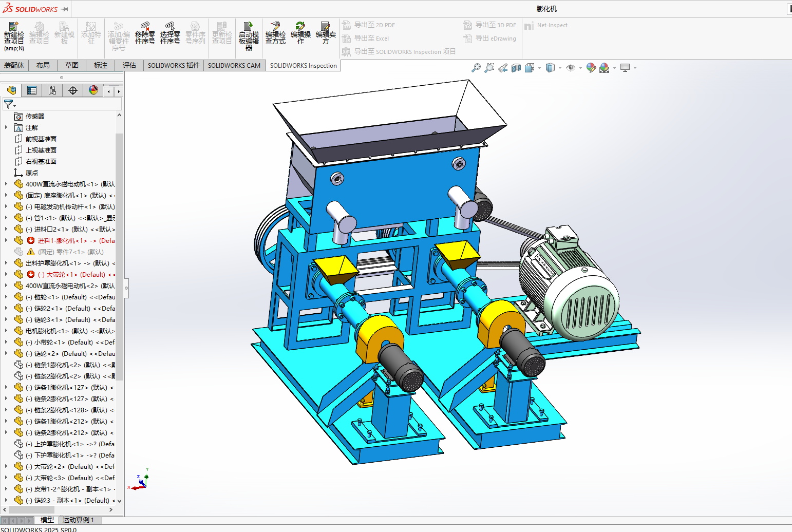This screenshot has width=792, height=532.
Task: Launch the 启动模板编辑器 tool
Action: coord(249,35)
